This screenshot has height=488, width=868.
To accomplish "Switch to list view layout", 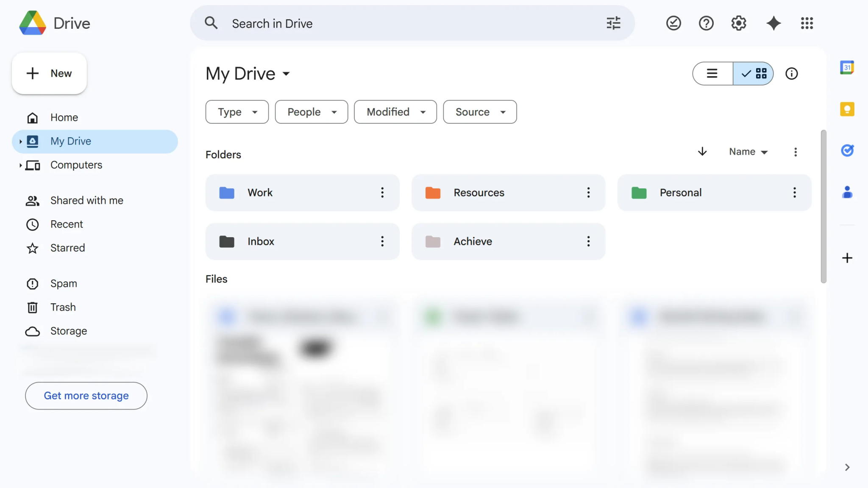I will [712, 73].
